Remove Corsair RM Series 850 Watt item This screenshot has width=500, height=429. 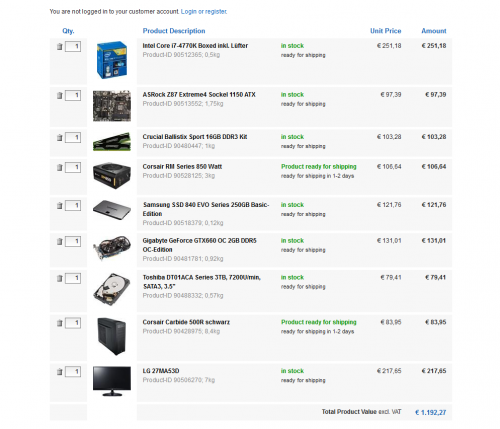click(60, 167)
